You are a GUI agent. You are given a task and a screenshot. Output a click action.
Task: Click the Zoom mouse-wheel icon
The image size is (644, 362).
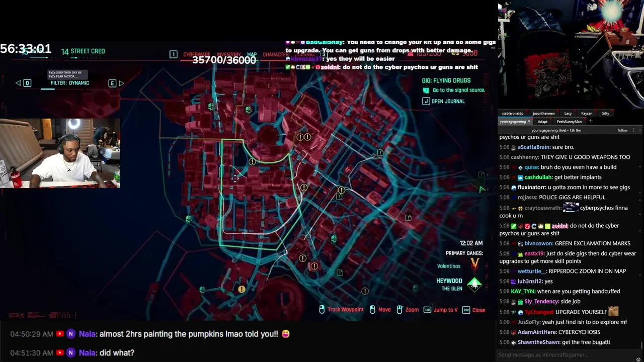pyautogui.click(x=399, y=310)
